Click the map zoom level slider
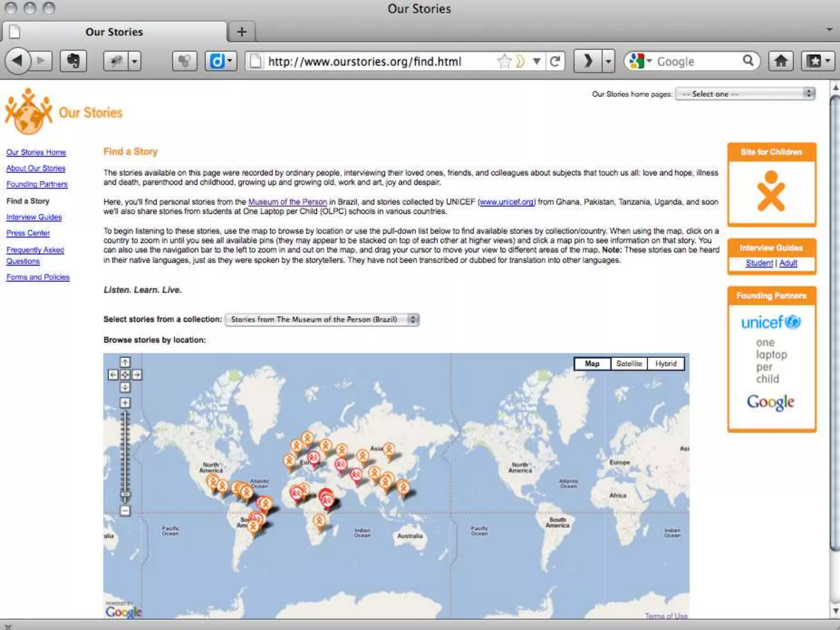The width and height of the screenshot is (840, 630). [126, 494]
